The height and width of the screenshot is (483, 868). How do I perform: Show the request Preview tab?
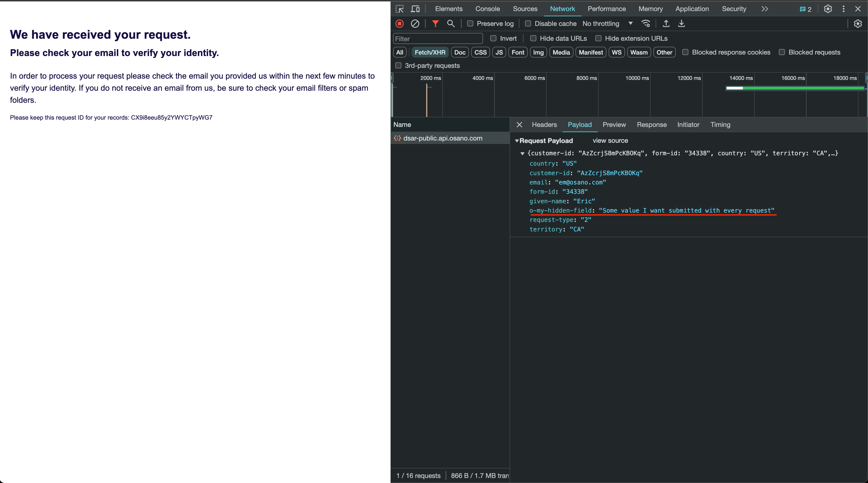[614, 125]
